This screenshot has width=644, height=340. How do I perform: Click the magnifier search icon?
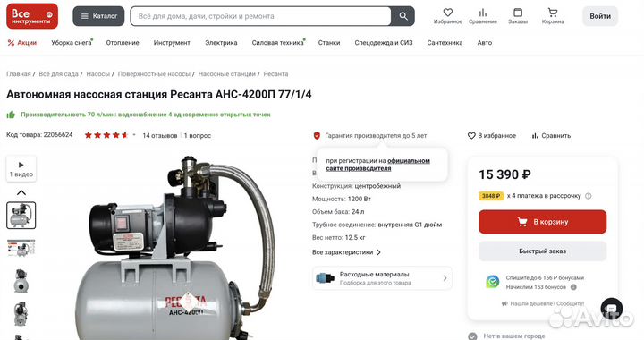click(x=403, y=16)
